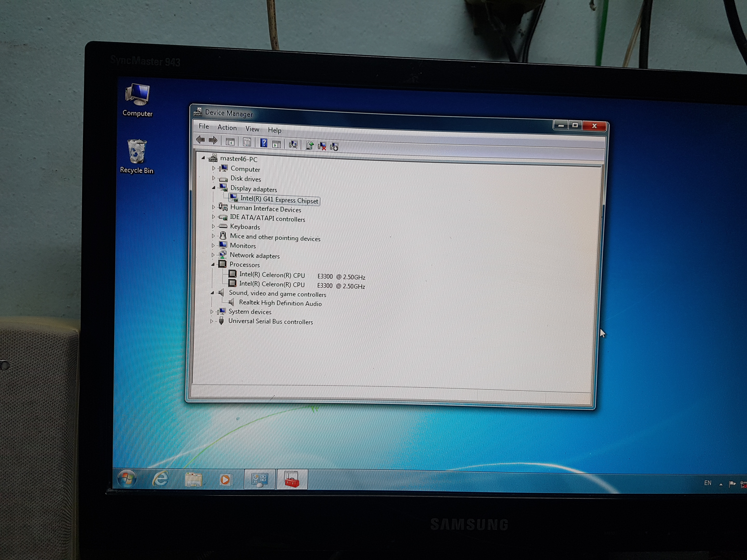The width and height of the screenshot is (747, 560).
Task: Toggle the Show/Hide Action Pane toolbar icon
Action: tap(276, 144)
